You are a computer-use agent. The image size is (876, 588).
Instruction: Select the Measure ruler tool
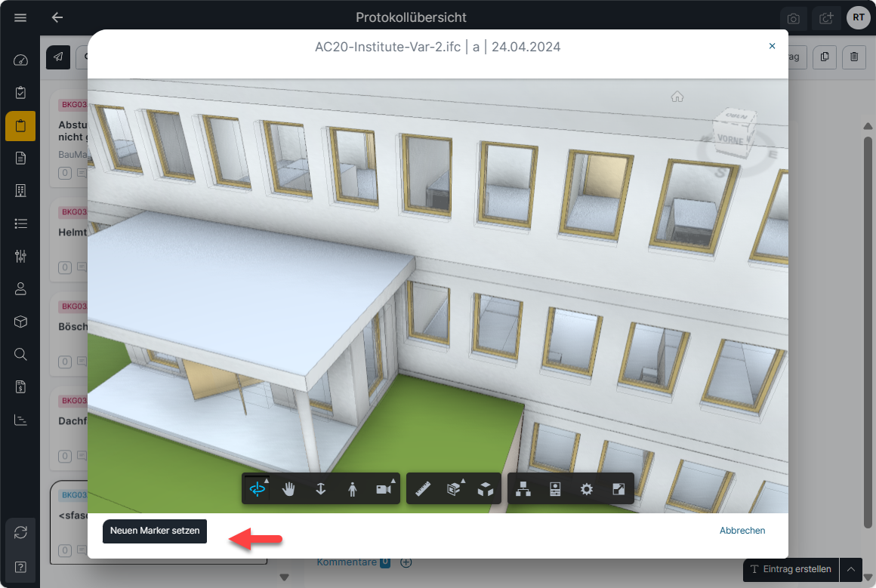(423, 489)
